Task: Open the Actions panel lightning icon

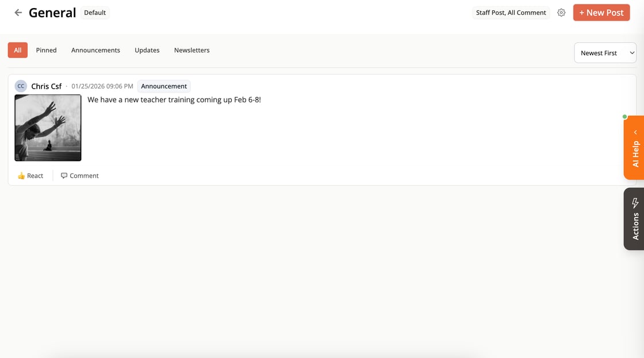Action: [x=635, y=203]
